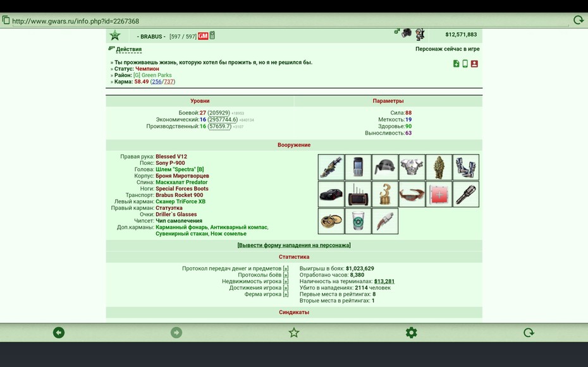Click the green mobile phone outline icon
Image resolution: width=588 pixels, height=367 pixels.
[x=465, y=64]
